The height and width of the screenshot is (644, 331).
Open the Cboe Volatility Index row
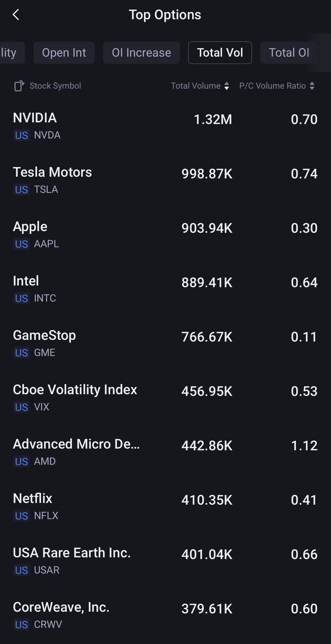click(165, 398)
